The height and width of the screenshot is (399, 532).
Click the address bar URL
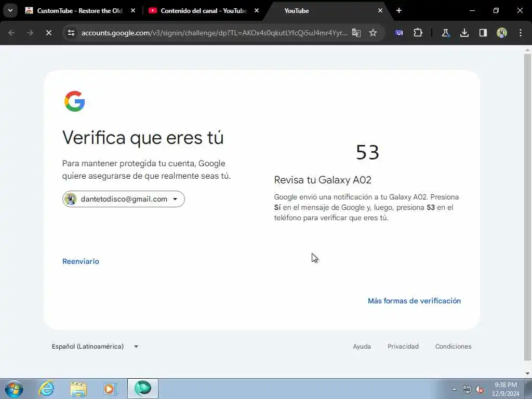click(214, 33)
